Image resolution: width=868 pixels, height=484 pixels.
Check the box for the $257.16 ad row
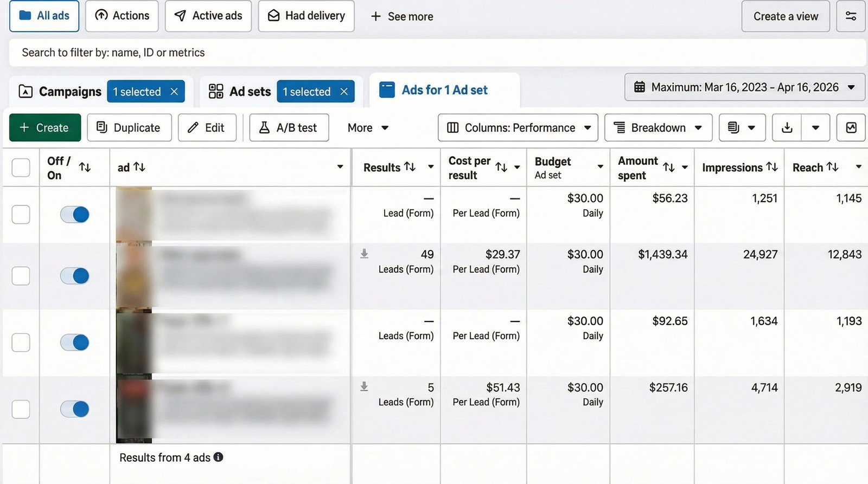pos(21,409)
